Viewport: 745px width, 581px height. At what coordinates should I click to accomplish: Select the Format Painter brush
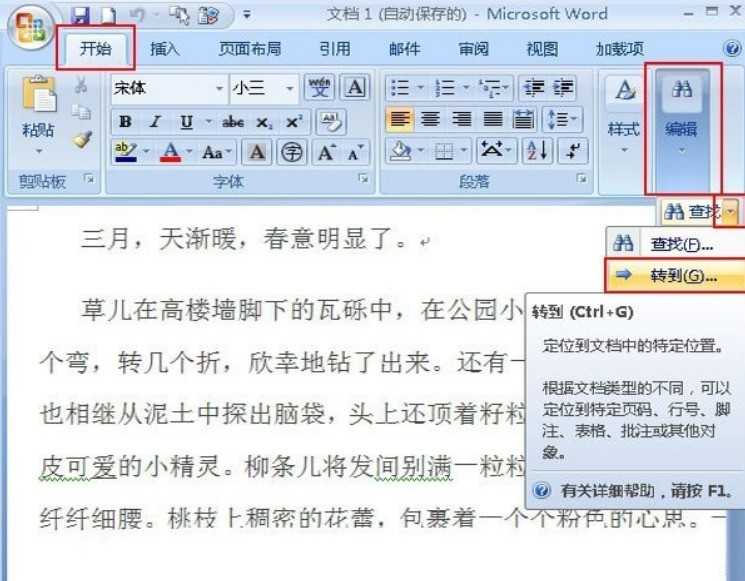pos(82,139)
